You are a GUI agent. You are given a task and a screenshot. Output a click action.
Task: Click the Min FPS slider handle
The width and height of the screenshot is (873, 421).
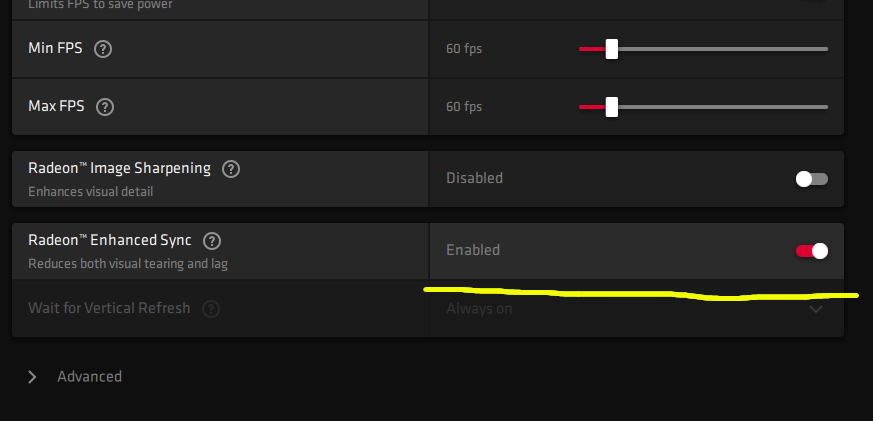click(x=611, y=49)
